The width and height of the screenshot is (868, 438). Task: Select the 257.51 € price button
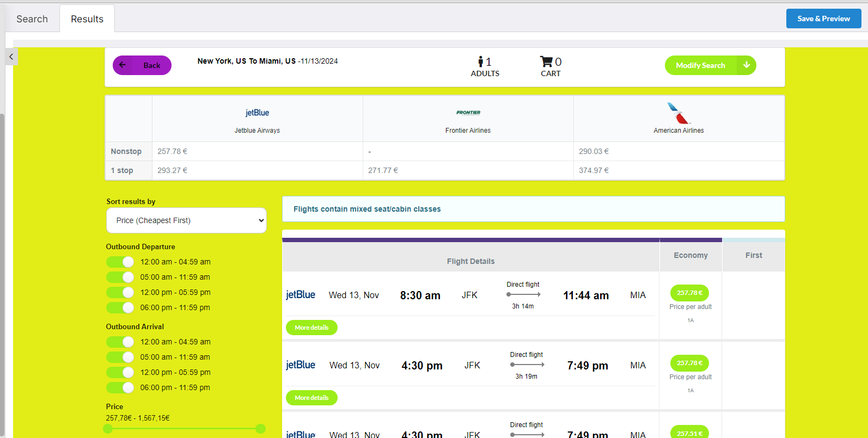tap(689, 432)
